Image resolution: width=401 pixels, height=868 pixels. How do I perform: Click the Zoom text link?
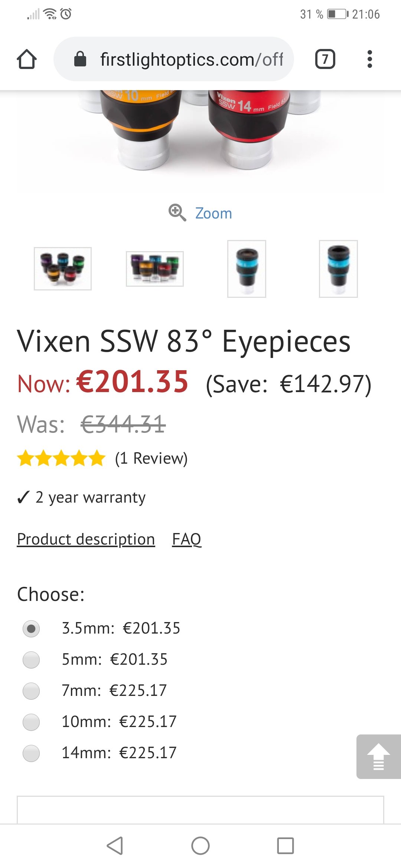click(213, 213)
